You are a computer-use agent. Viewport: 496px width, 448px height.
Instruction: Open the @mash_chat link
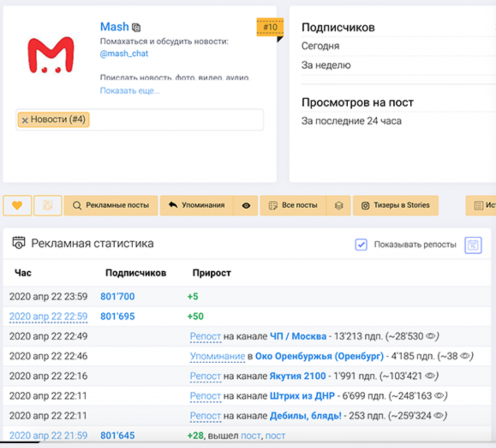point(124,53)
